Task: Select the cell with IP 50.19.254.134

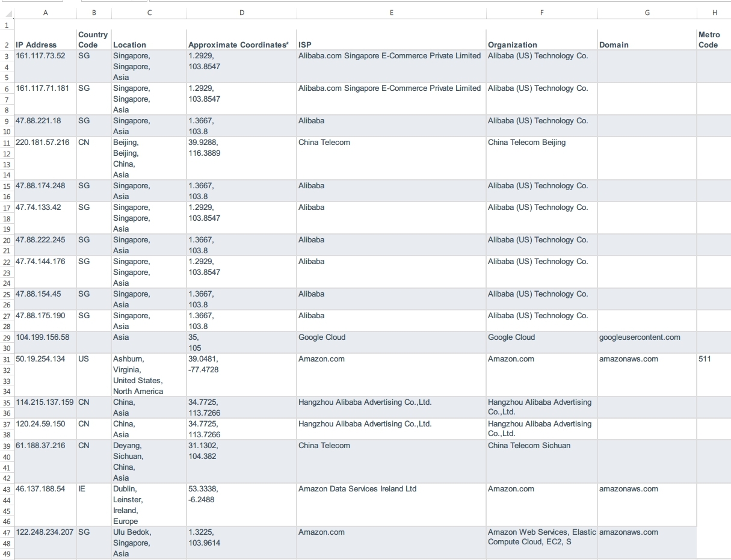Action: [x=45, y=375]
